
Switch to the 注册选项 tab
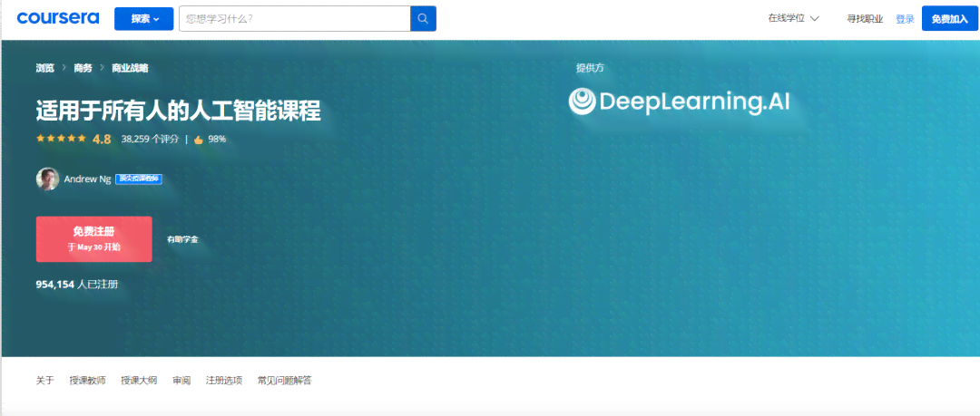[x=224, y=380]
